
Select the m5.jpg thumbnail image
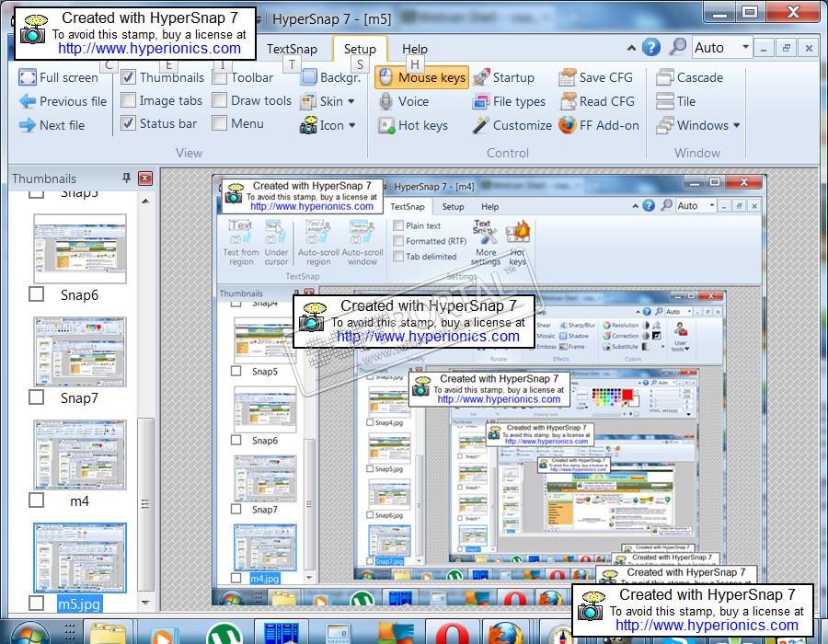pos(80,558)
